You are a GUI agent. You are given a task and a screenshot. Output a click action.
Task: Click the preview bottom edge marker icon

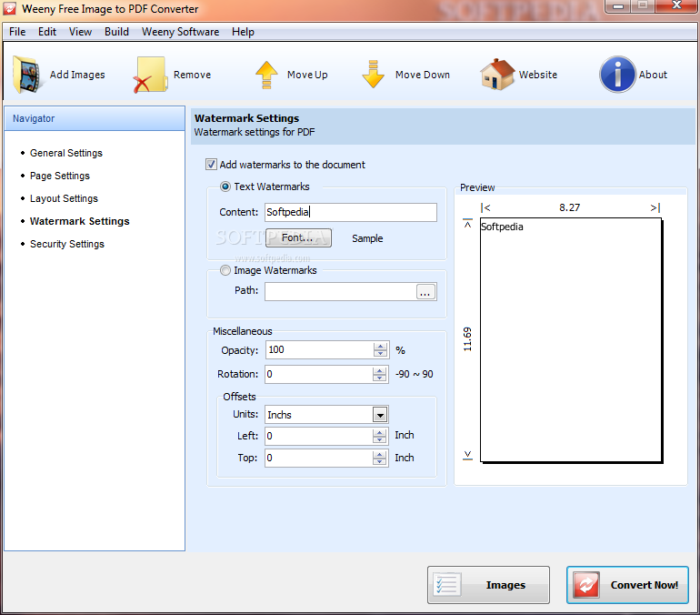point(467,456)
